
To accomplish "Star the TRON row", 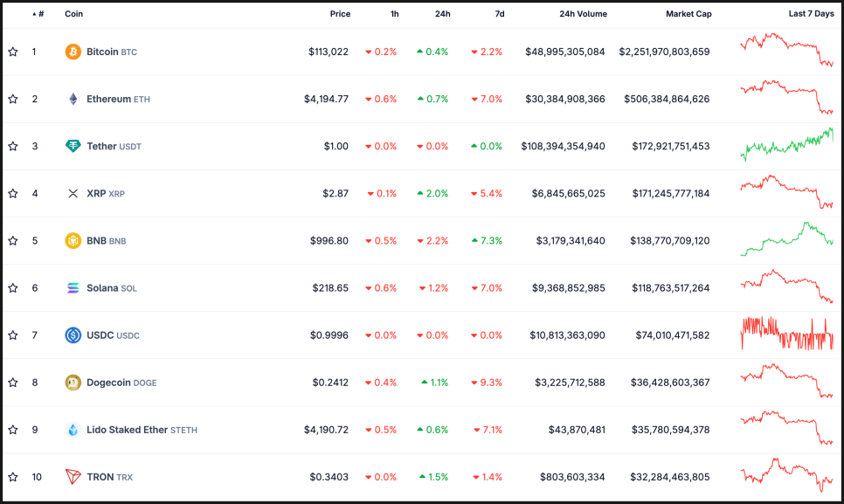I will tap(13, 477).
